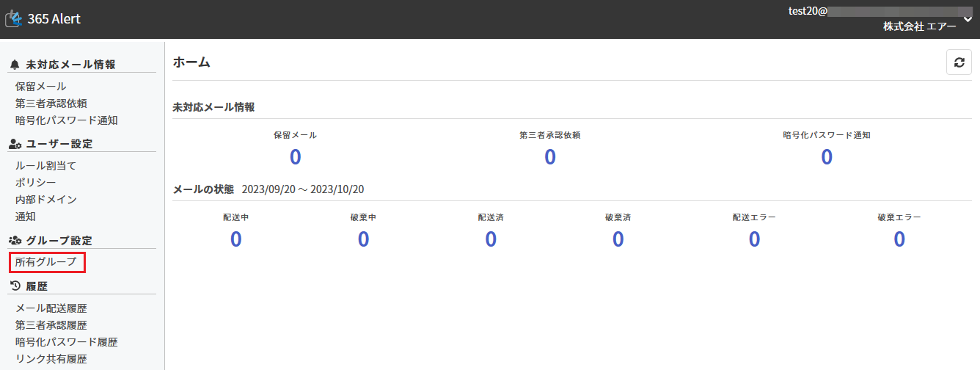View メール配送履歴 history

coord(56,308)
